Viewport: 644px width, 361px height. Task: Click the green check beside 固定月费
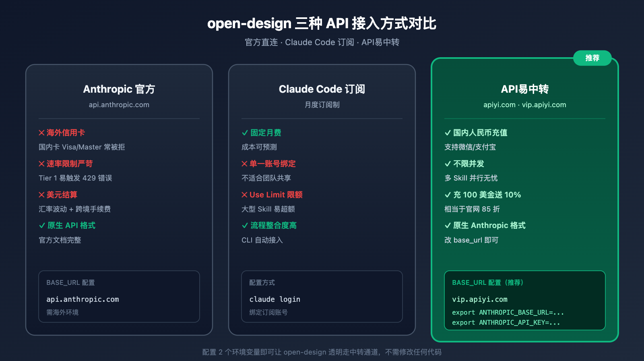click(245, 133)
